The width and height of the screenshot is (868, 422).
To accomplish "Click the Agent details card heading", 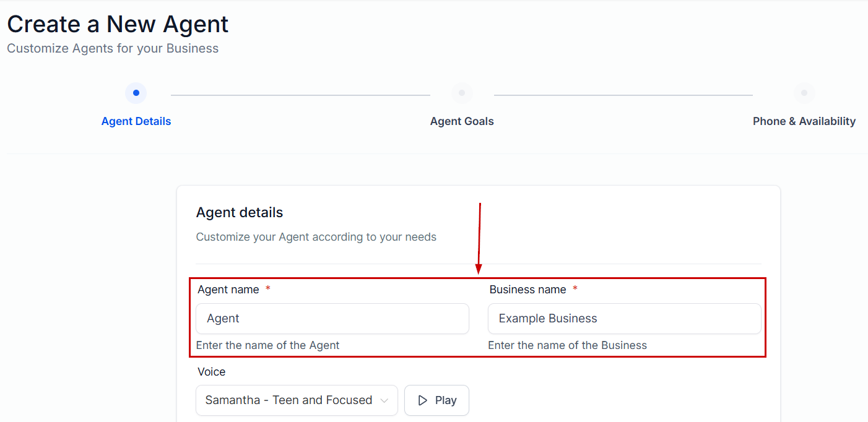I will pyautogui.click(x=240, y=212).
